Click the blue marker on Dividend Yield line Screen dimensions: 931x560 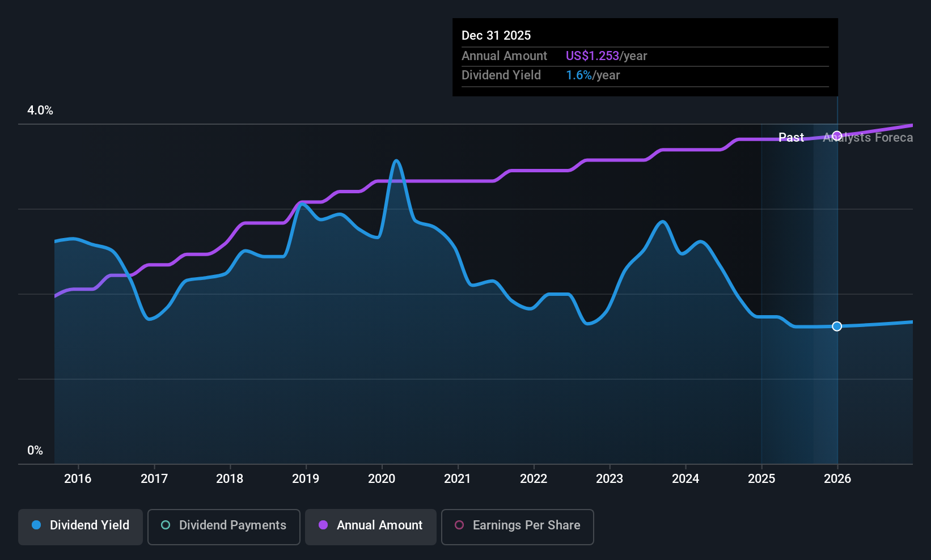[837, 326]
